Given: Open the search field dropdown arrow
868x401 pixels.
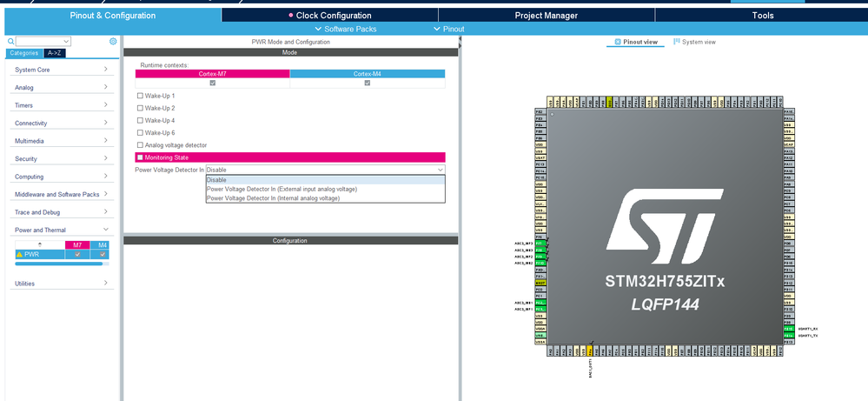Looking at the screenshot, I should (x=66, y=42).
